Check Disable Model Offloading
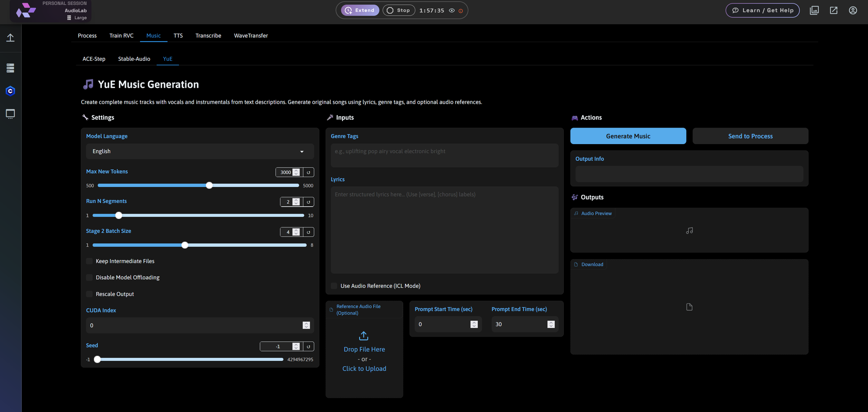This screenshot has width=868, height=412. (x=89, y=277)
